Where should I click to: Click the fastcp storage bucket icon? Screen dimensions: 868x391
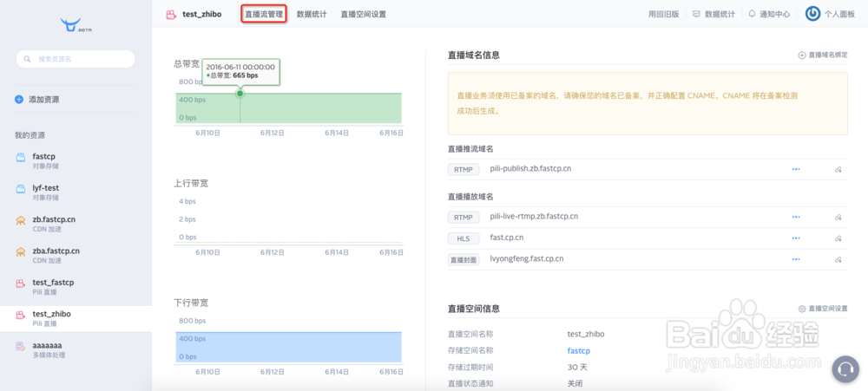click(x=21, y=157)
